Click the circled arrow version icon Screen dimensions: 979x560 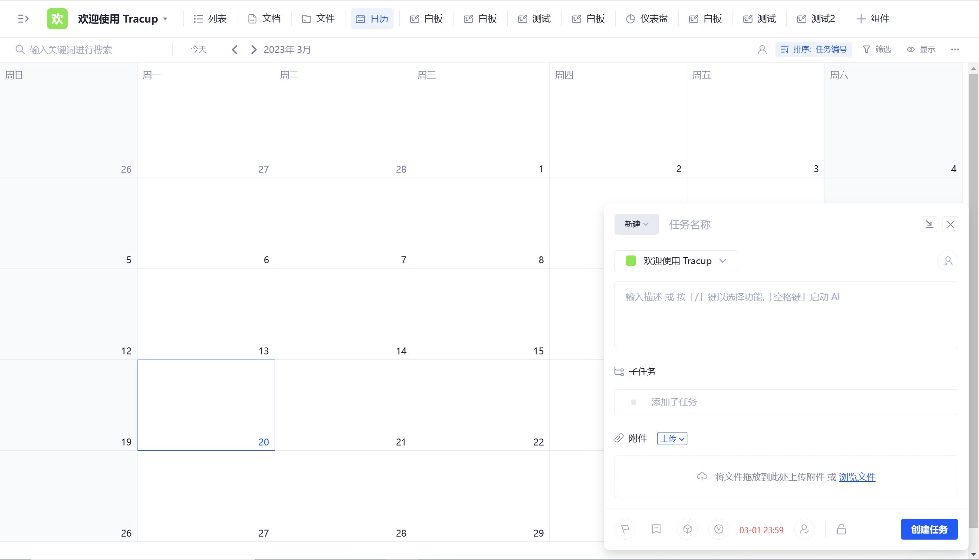[719, 529]
